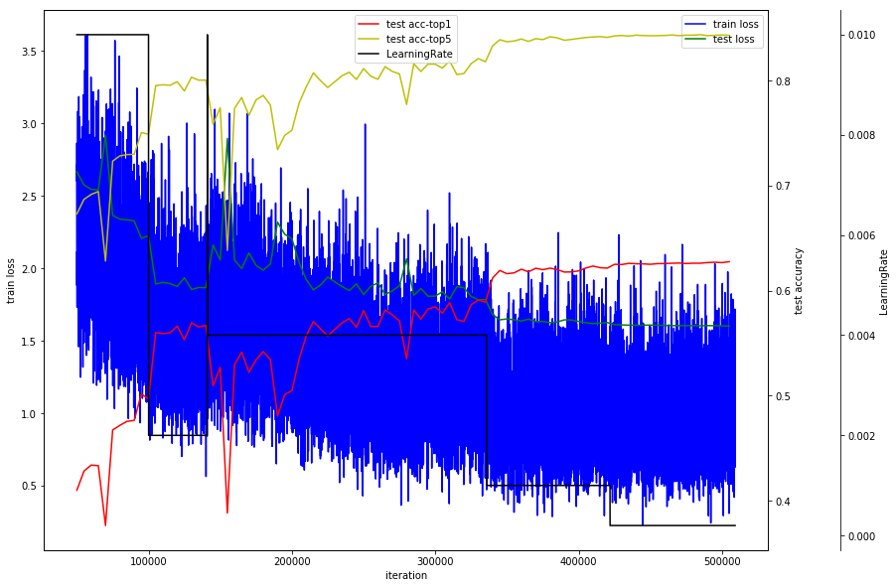Click the x-axis tick label 400000
Image resolution: width=896 pixels, height=588 pixels.
coord(579,562)
